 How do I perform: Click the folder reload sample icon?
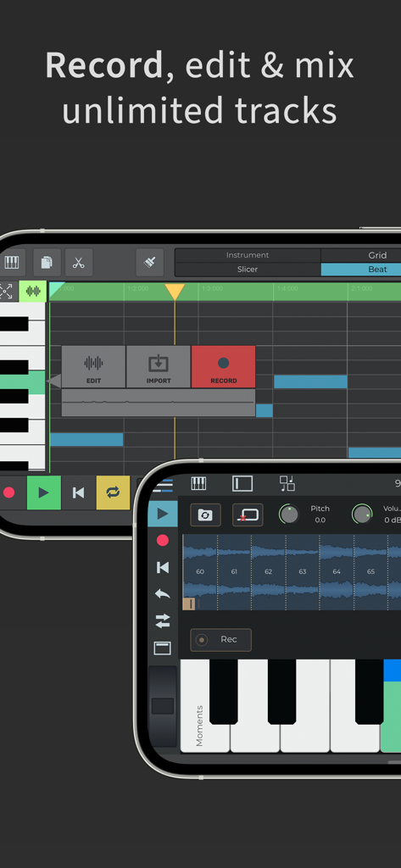click(x=205, y=515)
